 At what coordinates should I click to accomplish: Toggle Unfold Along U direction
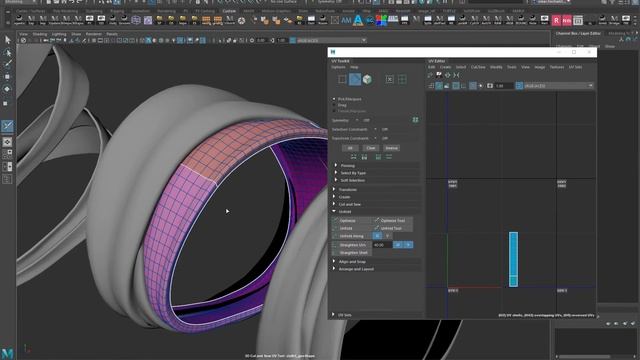[377, 236]
